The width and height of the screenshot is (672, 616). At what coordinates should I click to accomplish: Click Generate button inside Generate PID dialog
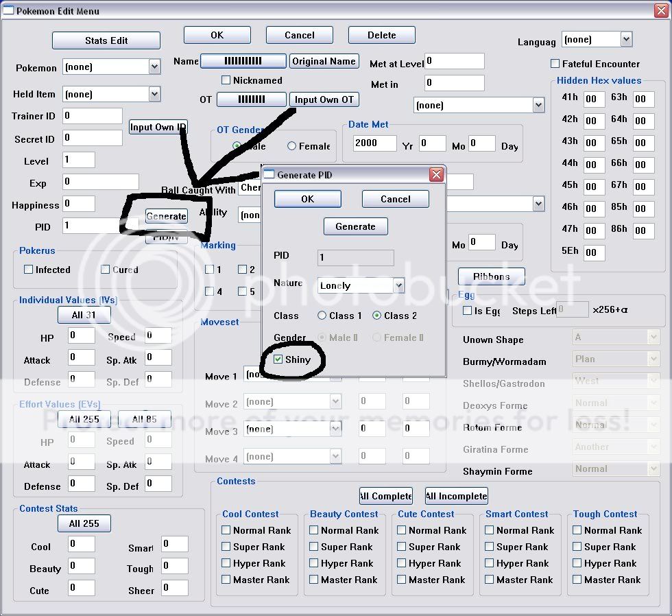355,226
